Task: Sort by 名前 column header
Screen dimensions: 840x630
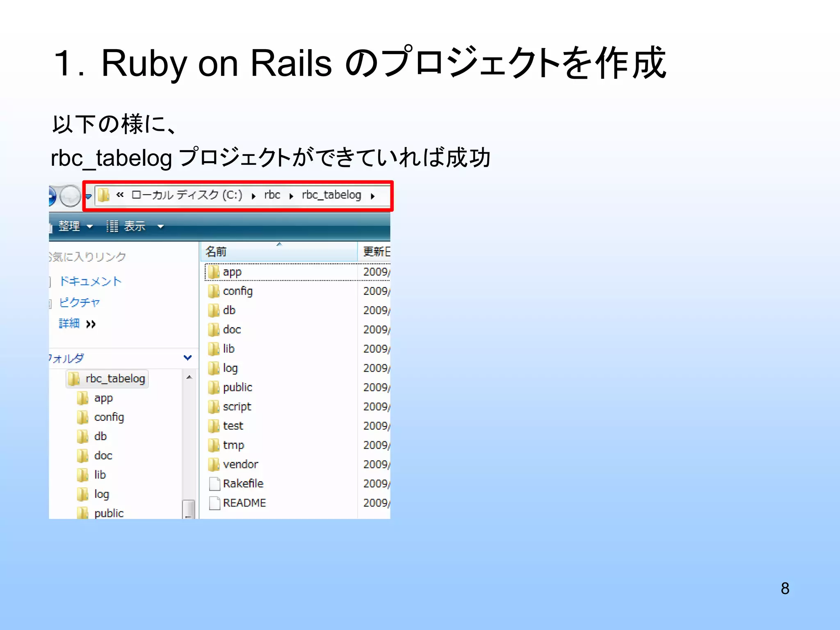Action: (x=279, y=251)
